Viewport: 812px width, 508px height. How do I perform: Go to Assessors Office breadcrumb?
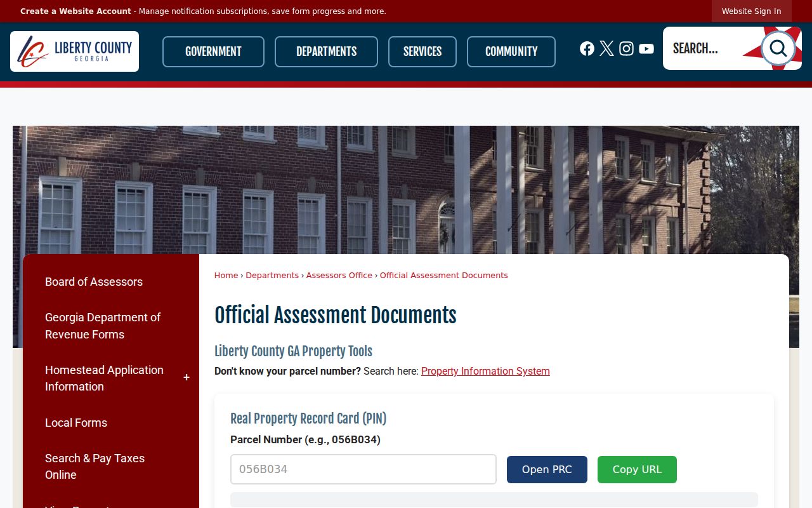tap(339, 276)
